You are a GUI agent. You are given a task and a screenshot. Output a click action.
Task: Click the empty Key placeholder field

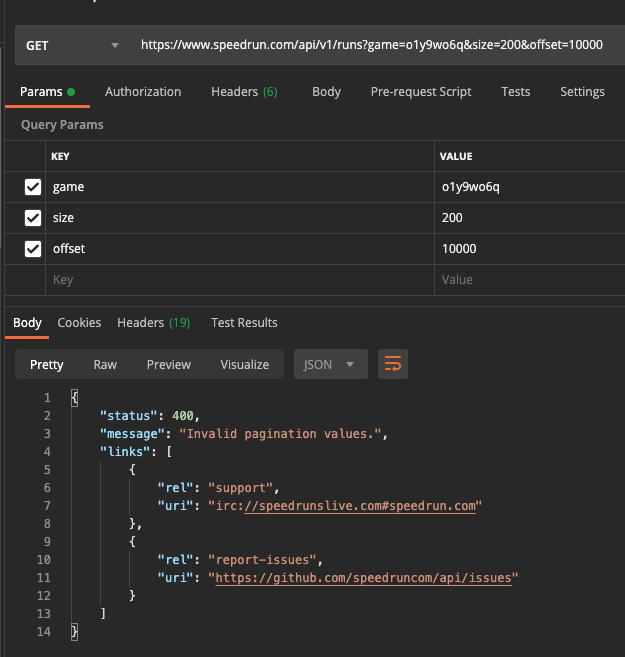(x=240, y=280)
